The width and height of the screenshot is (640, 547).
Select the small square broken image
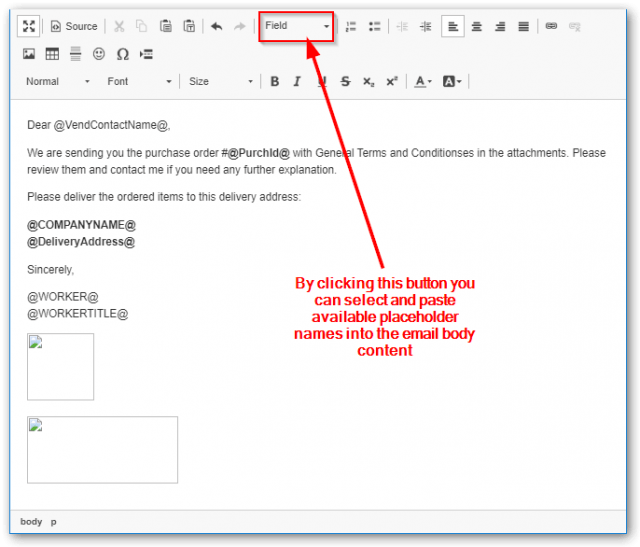tap(60, 367)
